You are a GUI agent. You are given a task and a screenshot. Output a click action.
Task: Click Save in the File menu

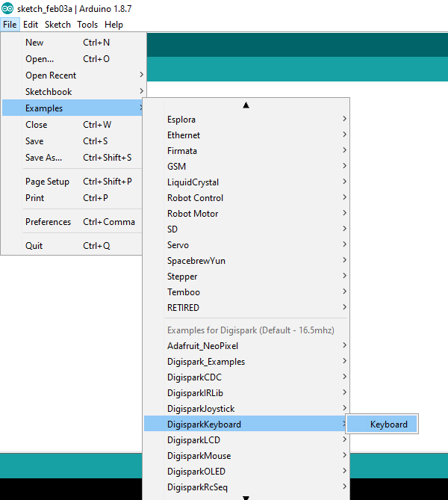click(x=72, y=141)
